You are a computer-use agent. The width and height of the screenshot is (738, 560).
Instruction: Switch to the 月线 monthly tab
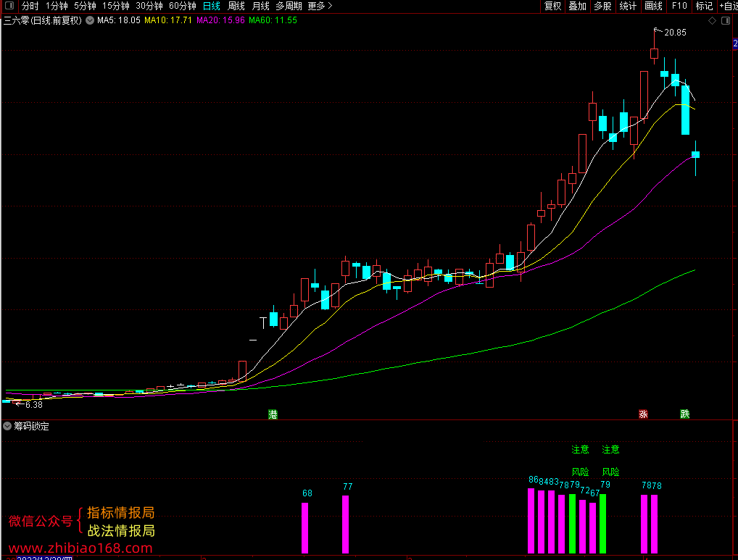[261, 6]
